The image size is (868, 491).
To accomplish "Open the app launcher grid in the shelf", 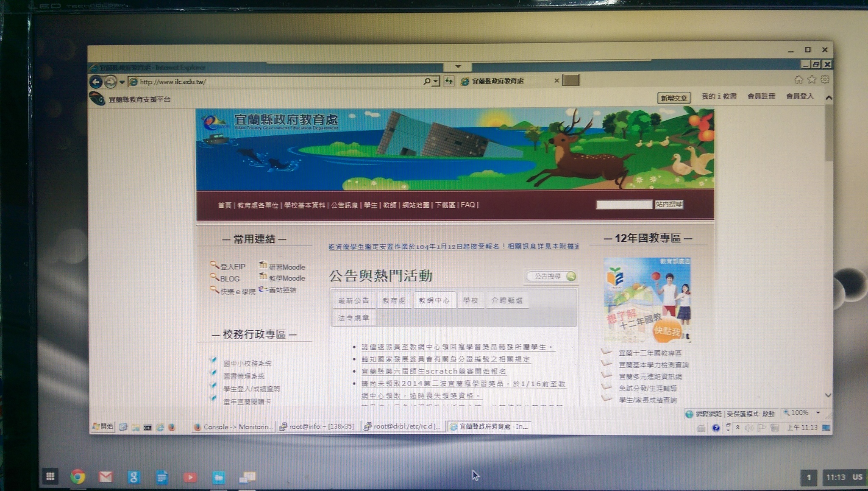I will [50, 477].
